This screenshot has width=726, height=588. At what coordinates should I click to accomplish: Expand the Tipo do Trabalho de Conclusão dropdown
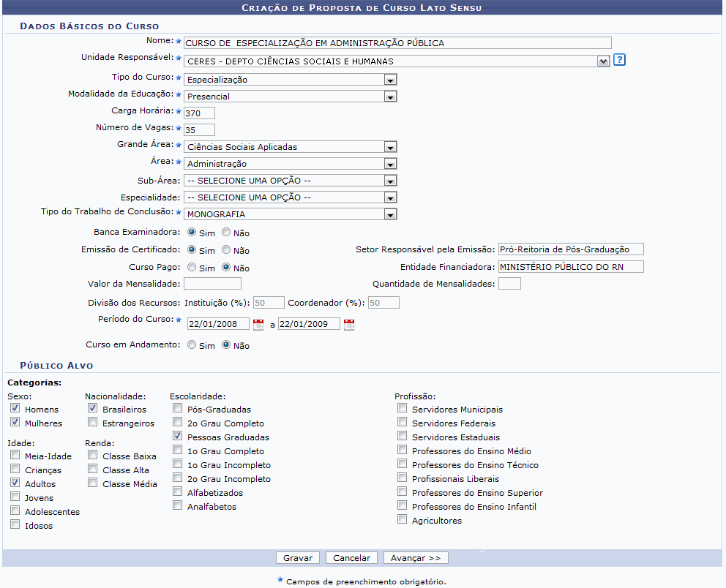pos(390,215)
